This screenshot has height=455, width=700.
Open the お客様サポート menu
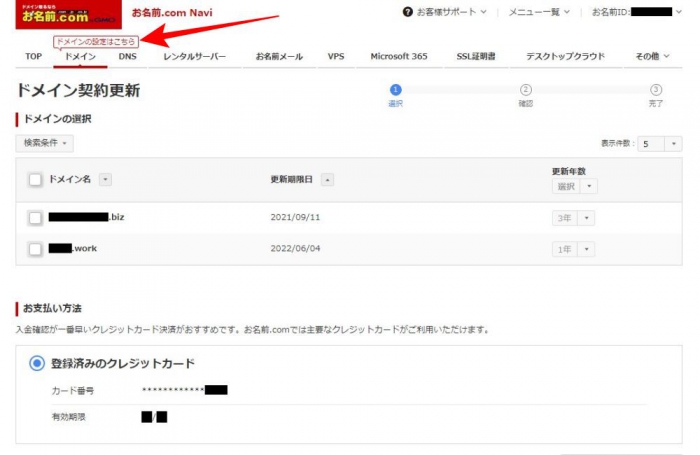[451, 12]
